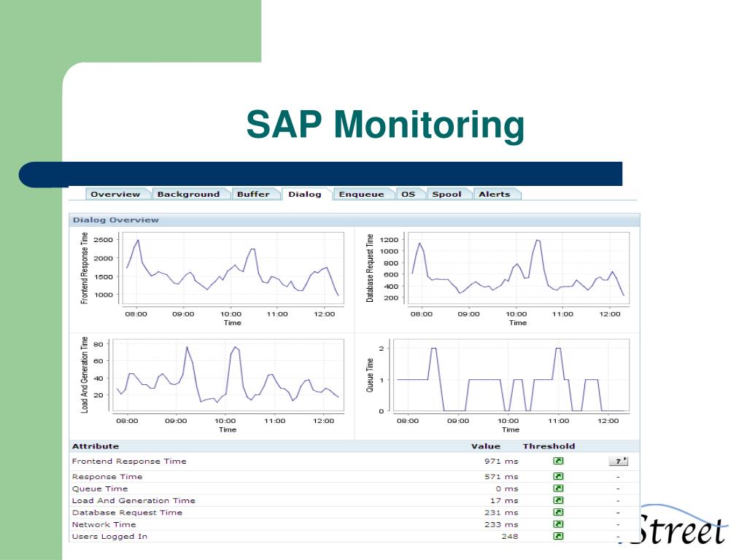
Task: Click the Queue Time graph
Action: tap(511, 376)
